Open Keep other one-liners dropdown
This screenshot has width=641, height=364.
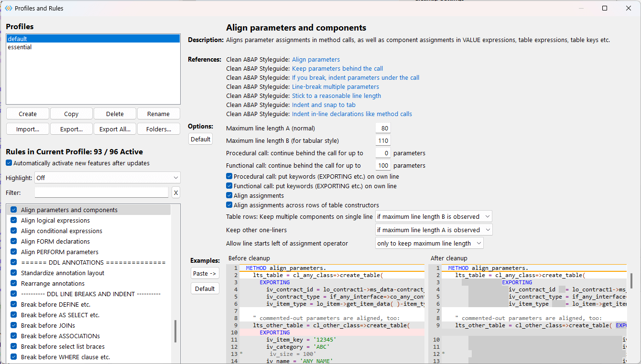(433, 230)
